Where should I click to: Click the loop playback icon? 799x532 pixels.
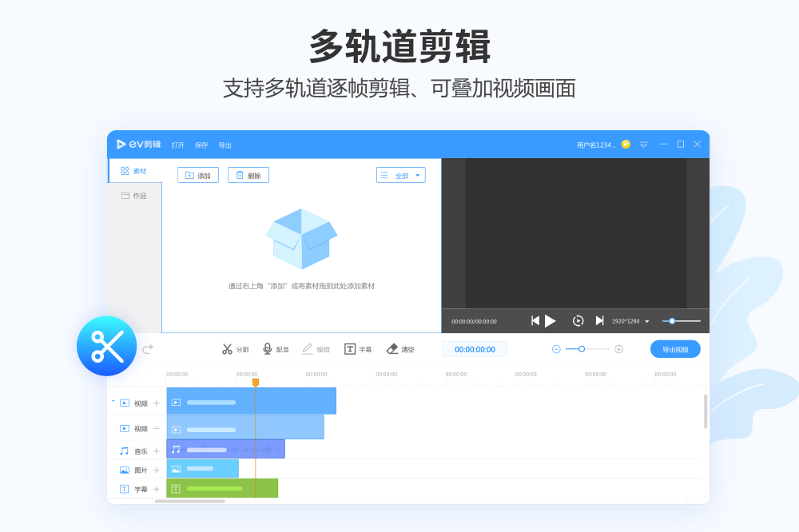(578, 321)
